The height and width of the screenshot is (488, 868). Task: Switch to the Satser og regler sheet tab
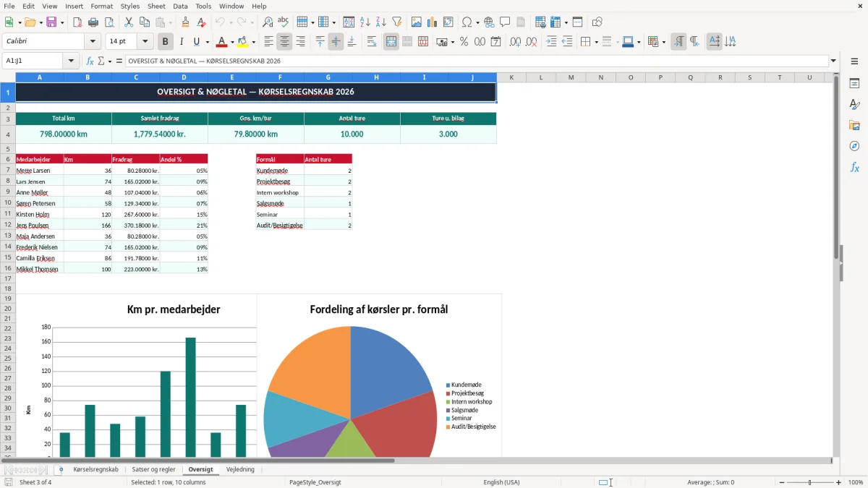153,469
